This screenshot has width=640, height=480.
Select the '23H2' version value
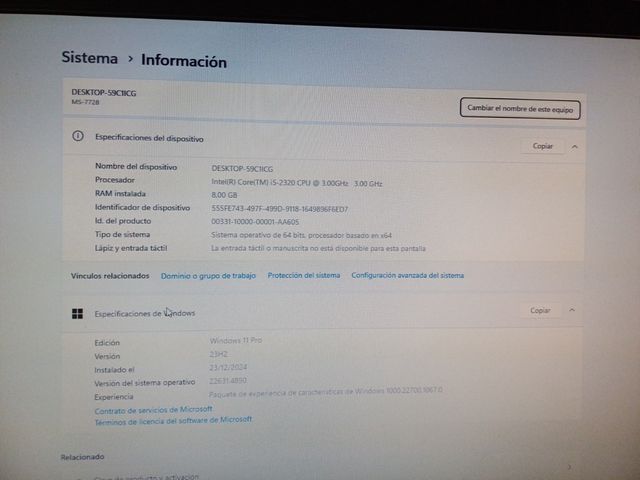(x=218, y=354)
